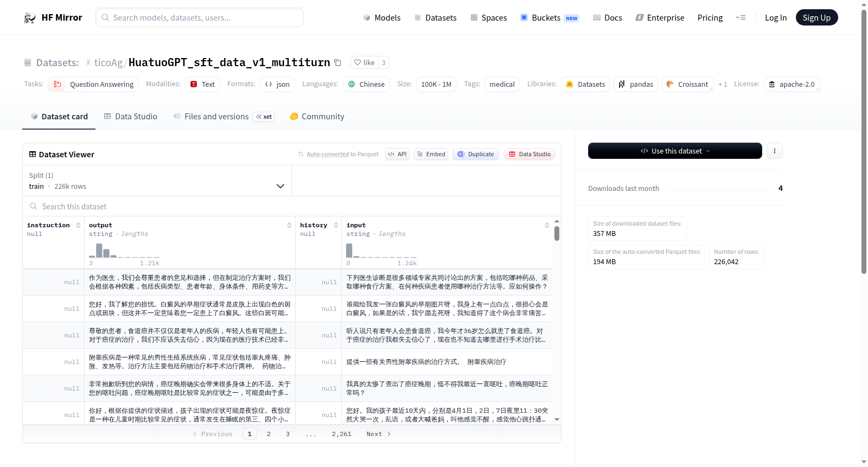Click the input lengths histogram
Image resolution: width=868 pixels, height=467 pixels.
tap(381, 250)
